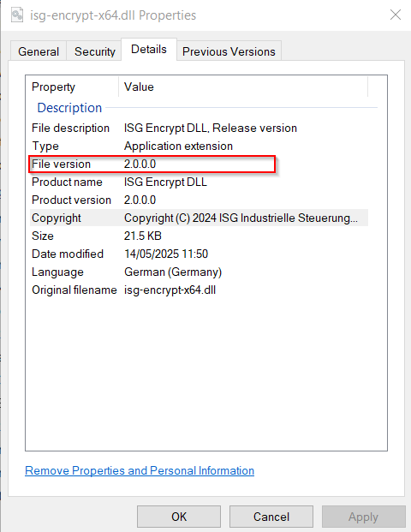This screenshot has height=532, width=411.
Task: Select the Size property label
Action: coord(43,236)
